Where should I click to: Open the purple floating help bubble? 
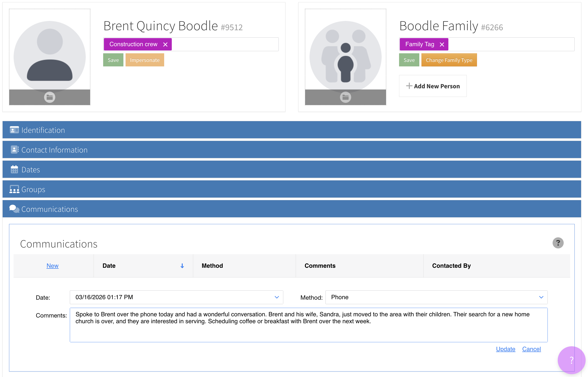571,360
